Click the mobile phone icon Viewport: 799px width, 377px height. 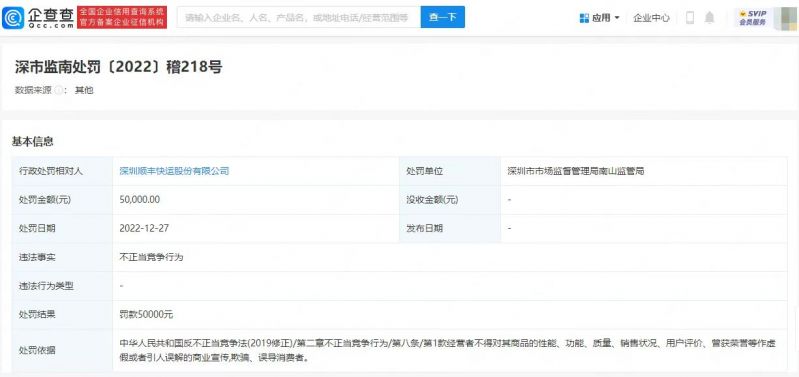pyautogui.click(x=690, y=18)
